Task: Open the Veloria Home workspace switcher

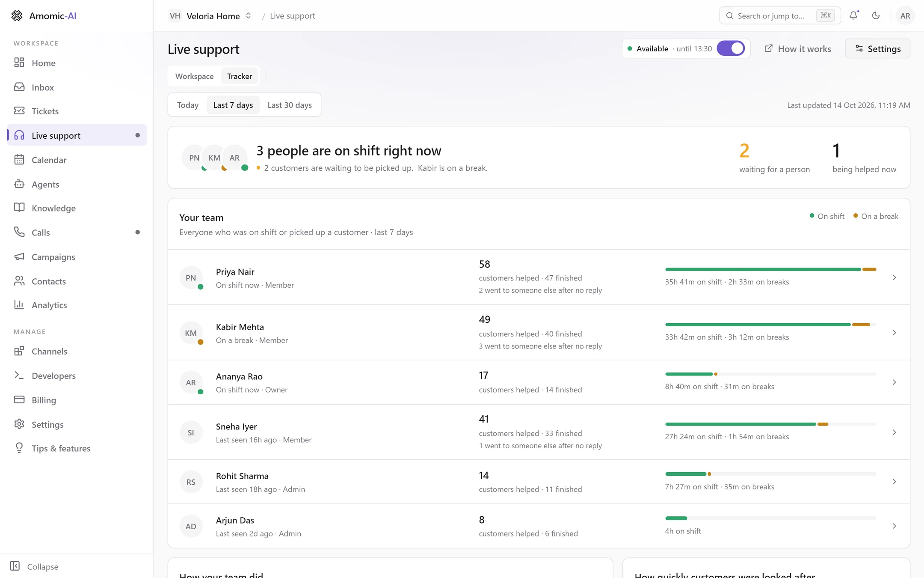Action: pyautogui.click(x=210, y=16)
